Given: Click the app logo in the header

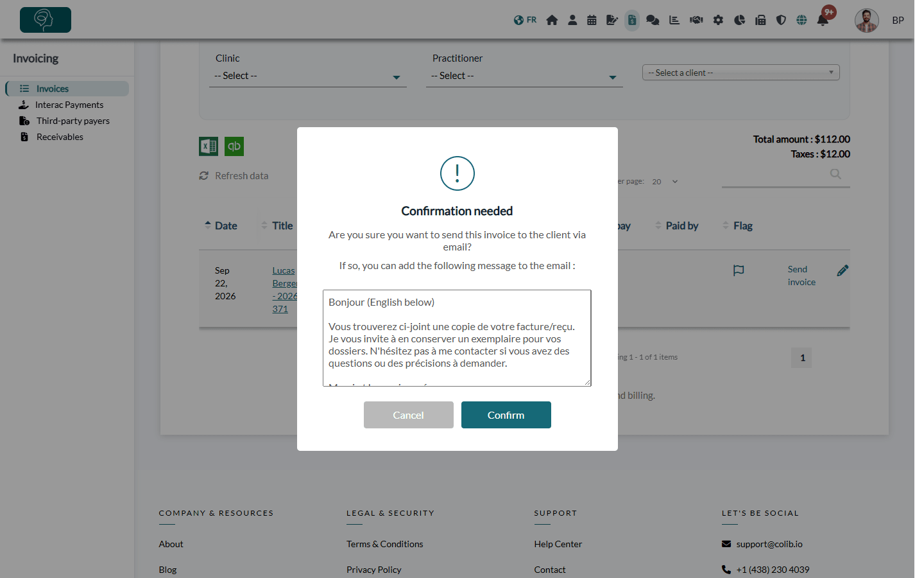Looking at the screenshot, I should [x=46, y=20].
